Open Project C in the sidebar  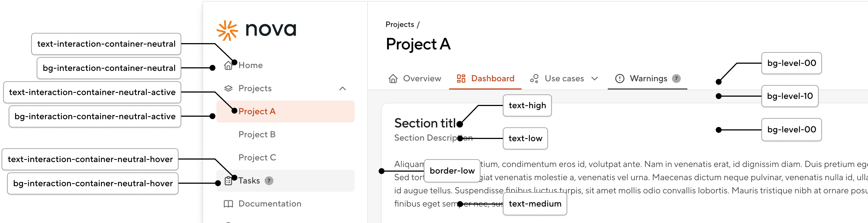[257, 158]
